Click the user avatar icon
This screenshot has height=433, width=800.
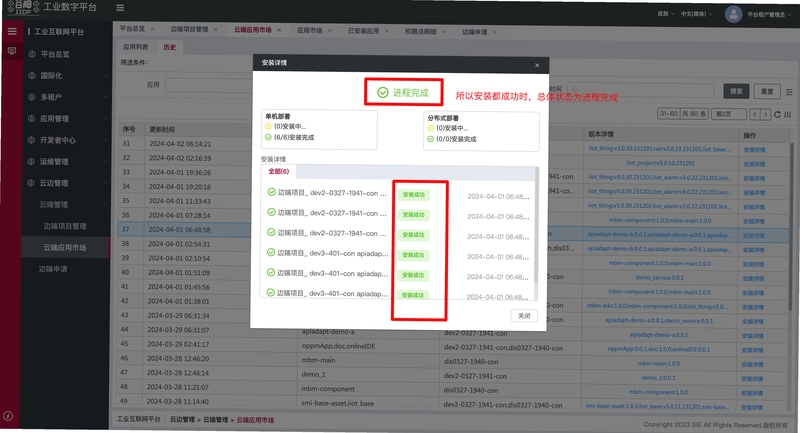[x=733, y=14]
